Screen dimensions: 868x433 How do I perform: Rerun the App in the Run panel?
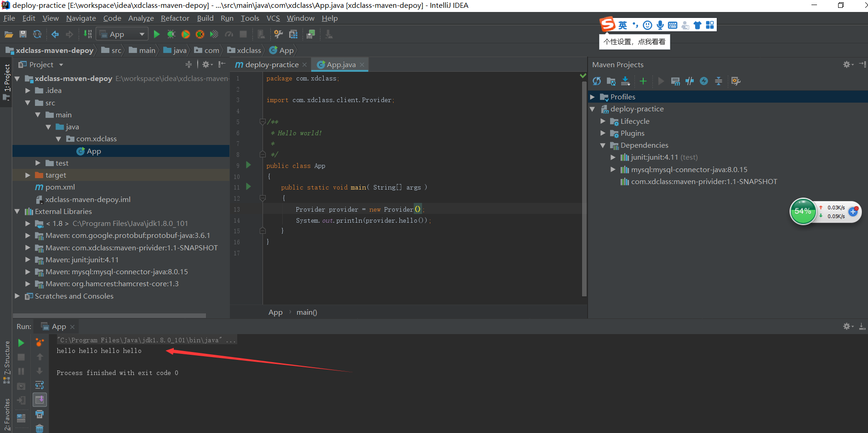tap(21, 342)
